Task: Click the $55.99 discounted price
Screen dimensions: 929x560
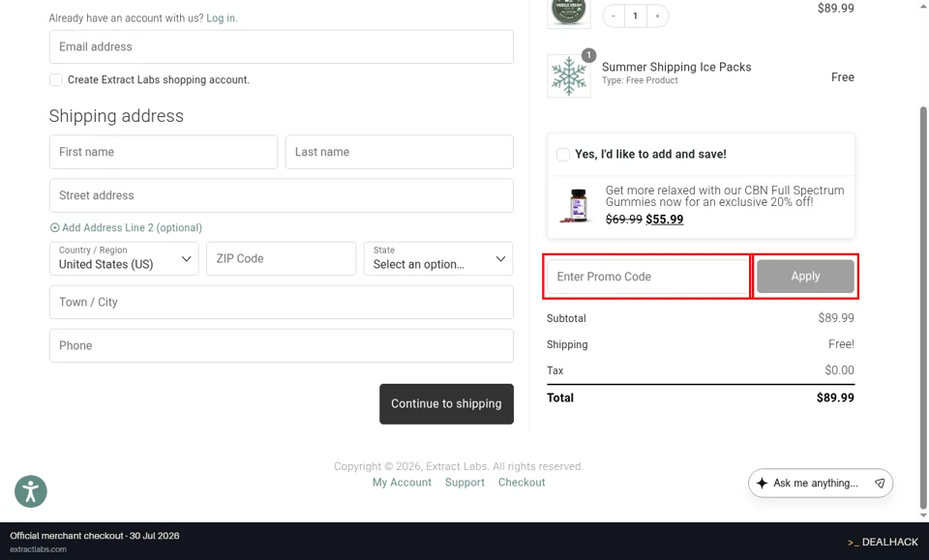Action: point(664,219)
